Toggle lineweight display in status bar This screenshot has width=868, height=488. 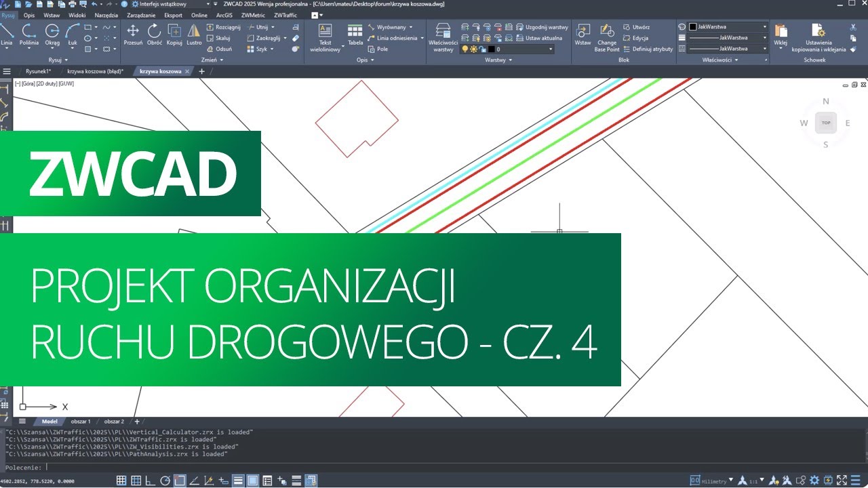point(238,481)
